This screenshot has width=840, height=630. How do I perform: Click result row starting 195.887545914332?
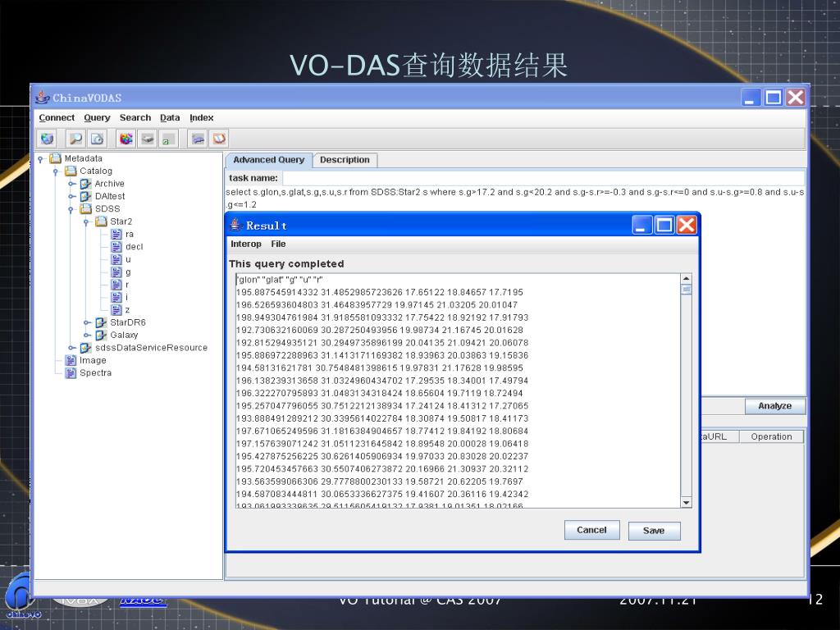point(379,292)
